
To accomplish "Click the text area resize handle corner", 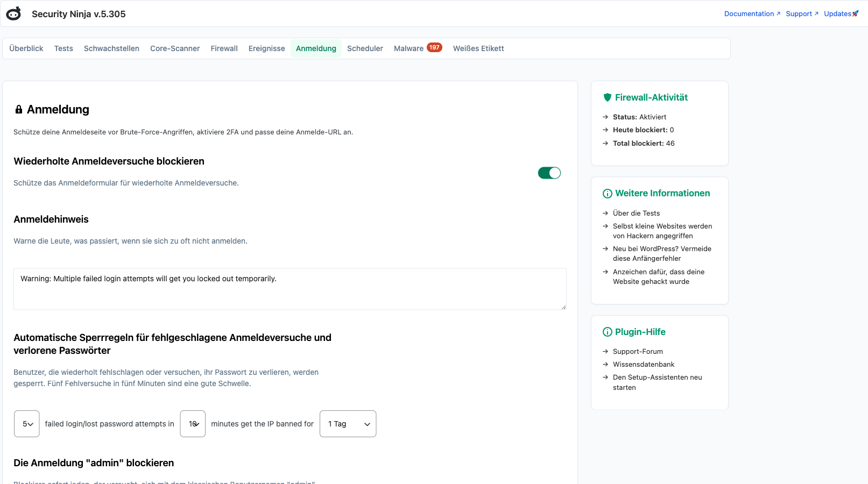I will pyautogui.click(x=563, y=307).
